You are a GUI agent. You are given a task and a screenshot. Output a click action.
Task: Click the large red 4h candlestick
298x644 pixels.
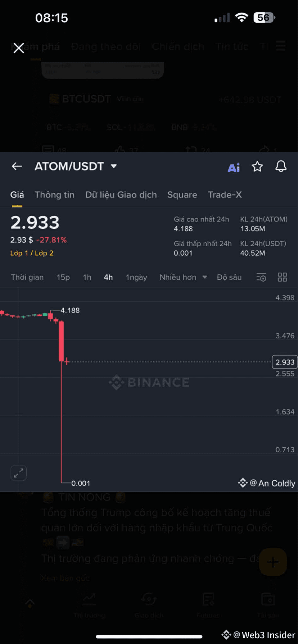pos(61,341)
